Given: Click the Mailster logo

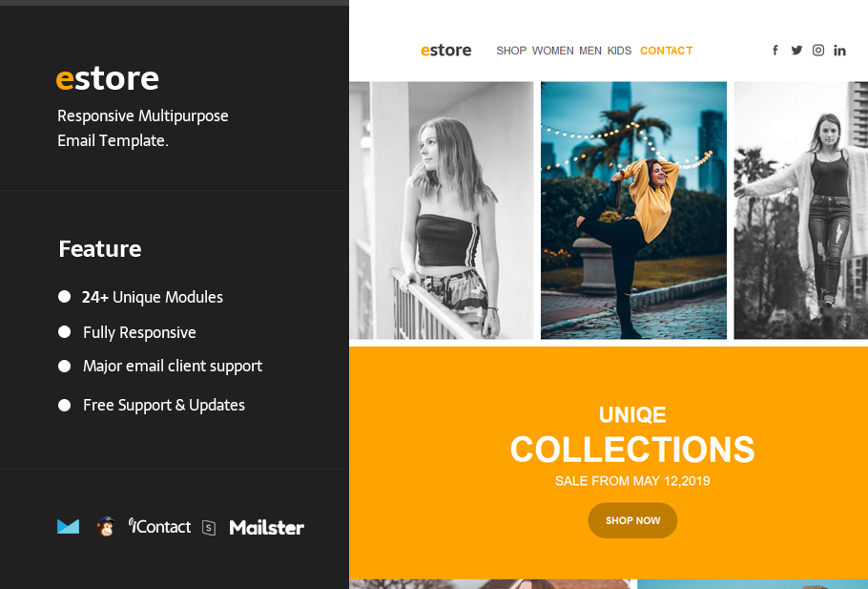Looking at the screenshot, I should click(267, 527).
